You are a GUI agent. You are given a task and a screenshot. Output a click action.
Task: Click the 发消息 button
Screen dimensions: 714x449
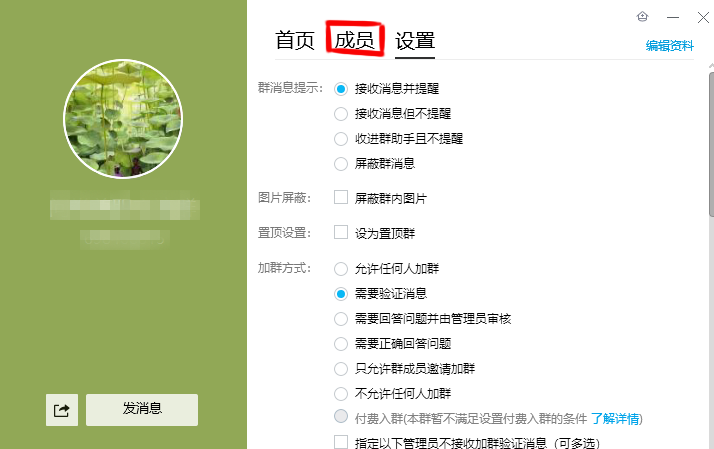click(x=142, y=410)
